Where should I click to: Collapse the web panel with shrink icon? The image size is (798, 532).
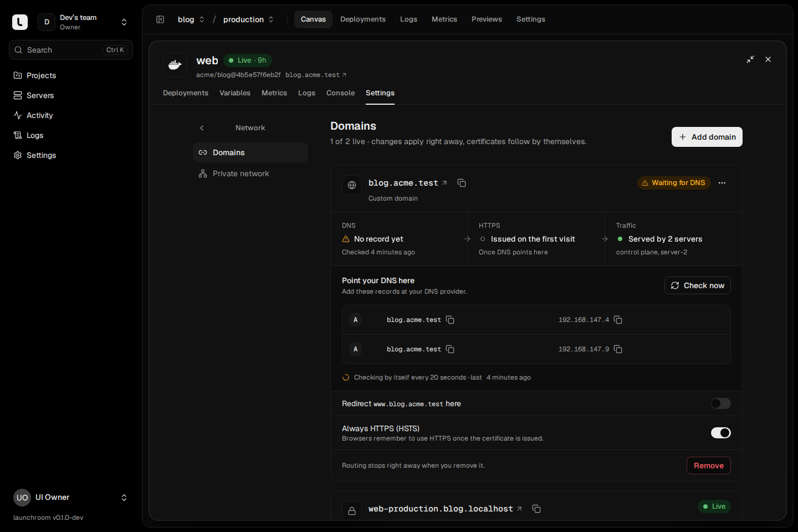(x=750, y=59)
